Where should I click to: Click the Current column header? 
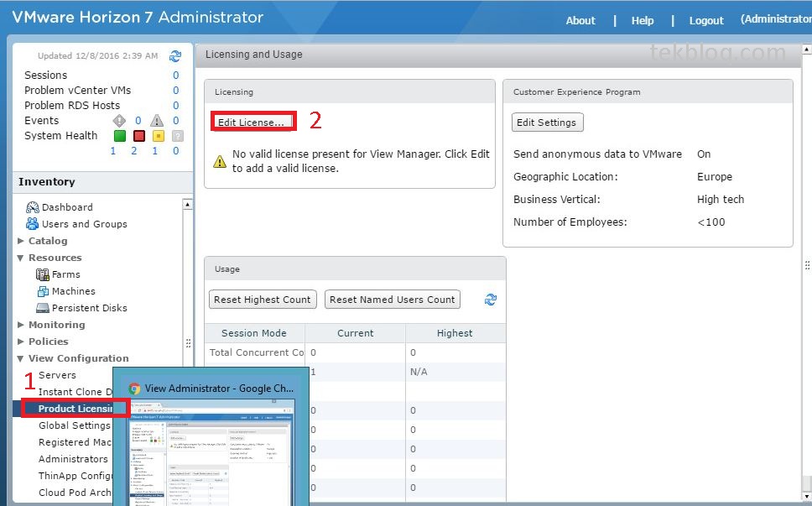356,333
